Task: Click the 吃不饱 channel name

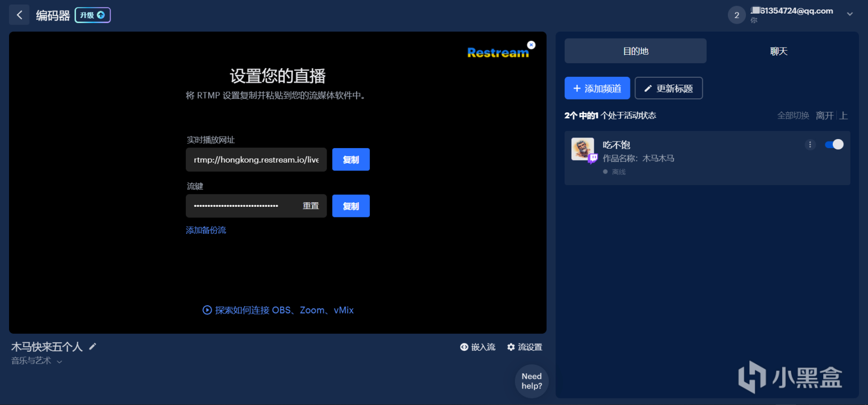Action: [x=616, y=145]
